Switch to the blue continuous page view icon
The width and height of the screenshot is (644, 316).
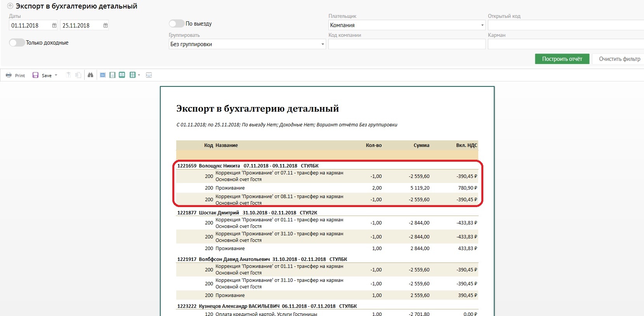click(x=102, y=75)
